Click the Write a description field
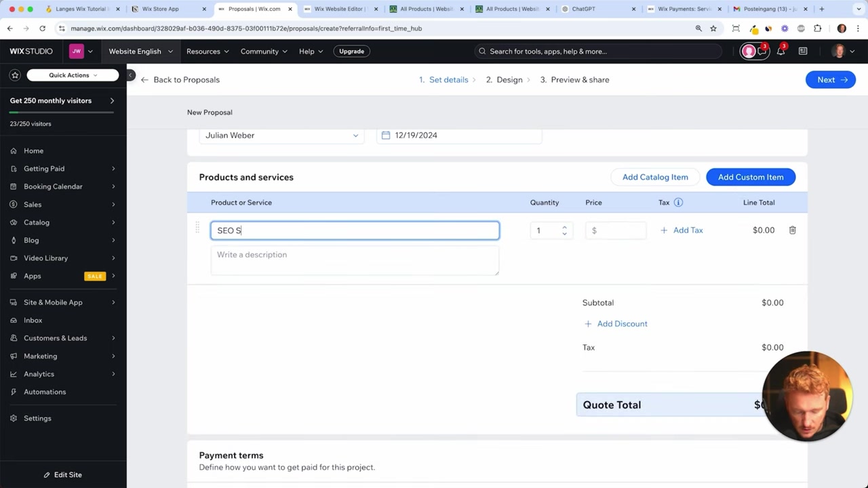Image resolution: width=868 pixels, height=488 pixels. (355, 261)
